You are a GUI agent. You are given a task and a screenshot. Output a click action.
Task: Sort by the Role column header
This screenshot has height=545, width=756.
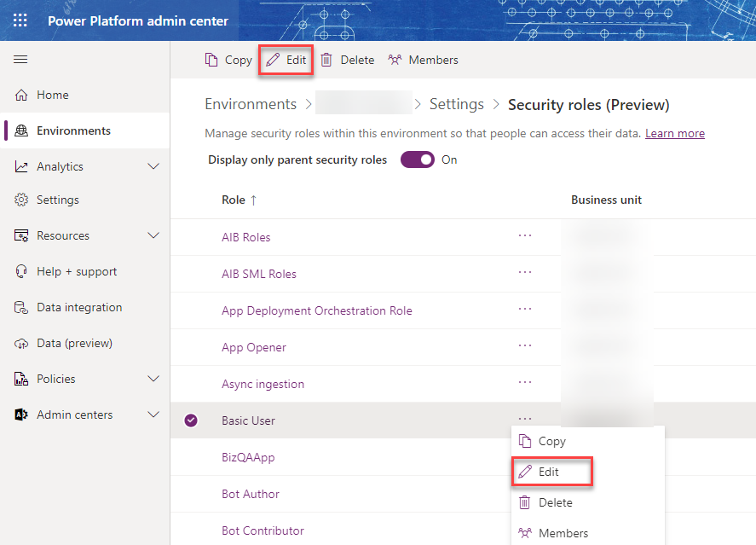(239, 200)
